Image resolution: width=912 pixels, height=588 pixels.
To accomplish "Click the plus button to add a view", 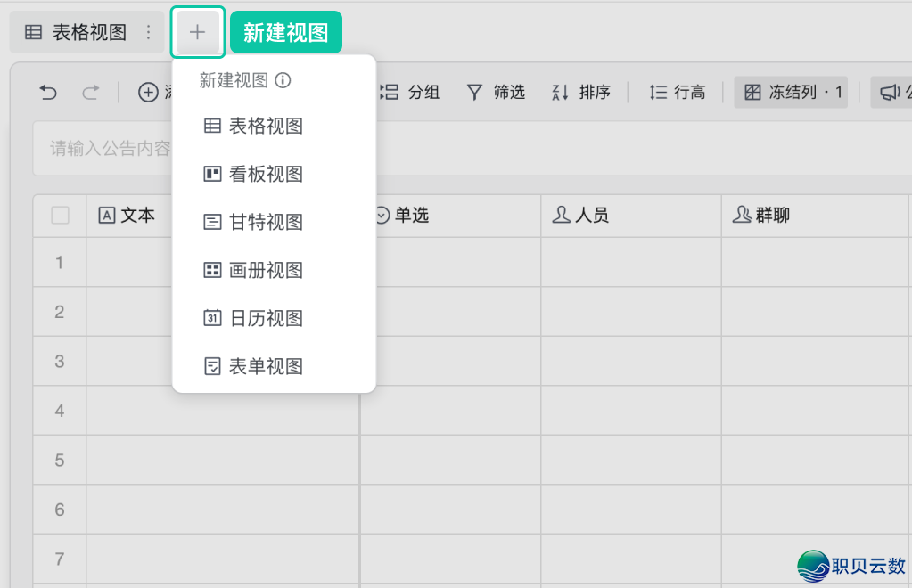I will tap(197, 32).
